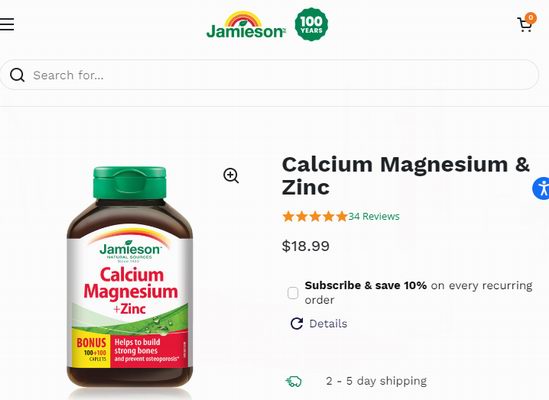The image size is (549, 400).
Task: Open the hamburger navigation menu
Action: (x=7, y=24)
